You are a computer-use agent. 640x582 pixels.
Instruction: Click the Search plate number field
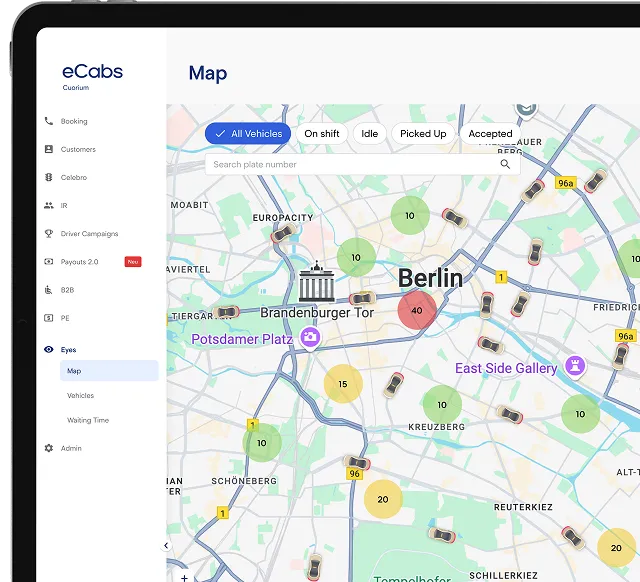[x=362, y=164]
